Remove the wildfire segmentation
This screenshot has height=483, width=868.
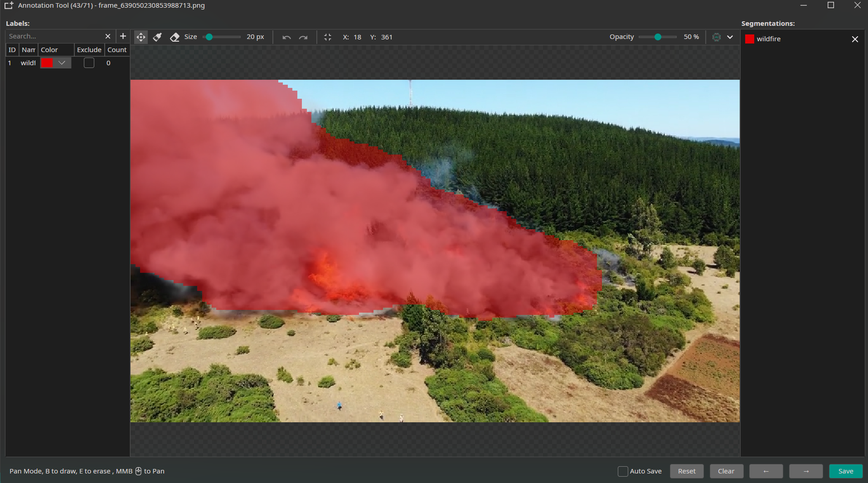(855, 39)
